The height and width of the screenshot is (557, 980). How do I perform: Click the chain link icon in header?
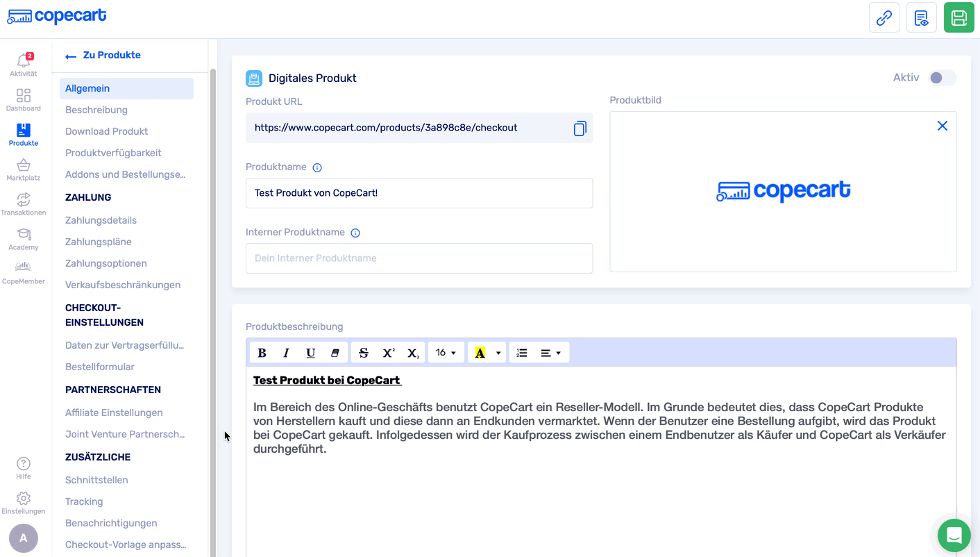[x=884, y=18]
